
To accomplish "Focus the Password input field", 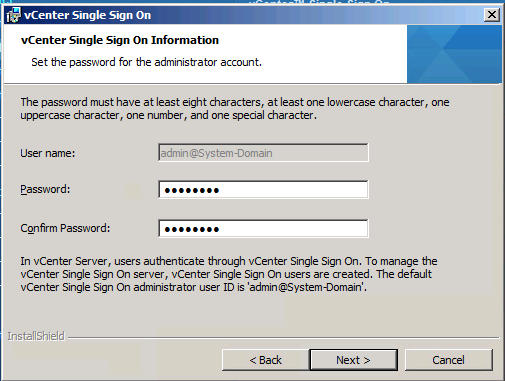I will tap(263, 190).
